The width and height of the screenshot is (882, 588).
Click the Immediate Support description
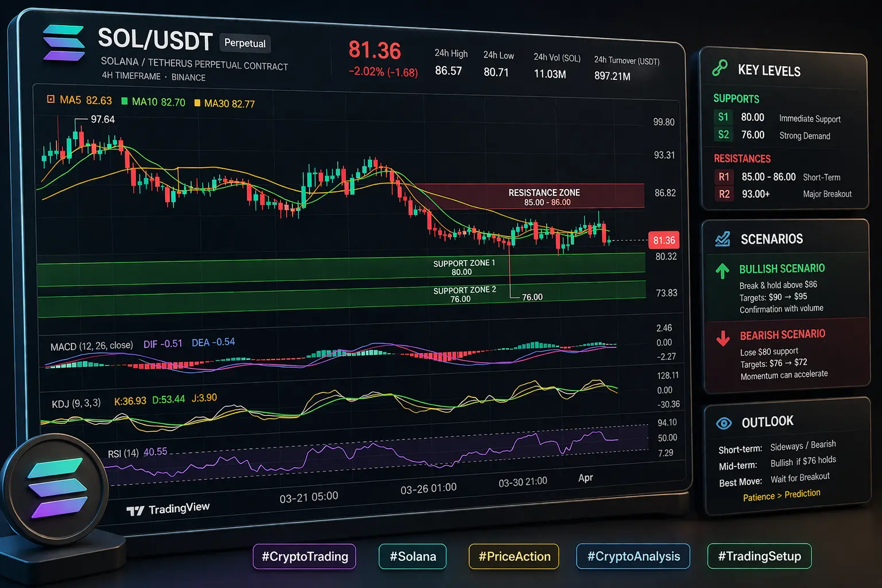[x=810, y=119]
